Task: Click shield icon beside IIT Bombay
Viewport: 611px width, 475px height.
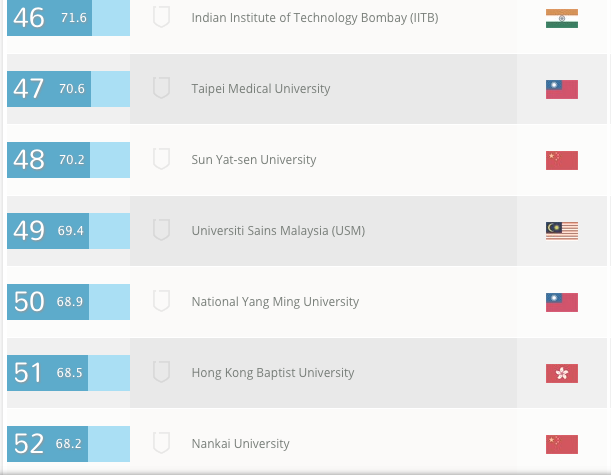Action: click(x=161, y=17)
